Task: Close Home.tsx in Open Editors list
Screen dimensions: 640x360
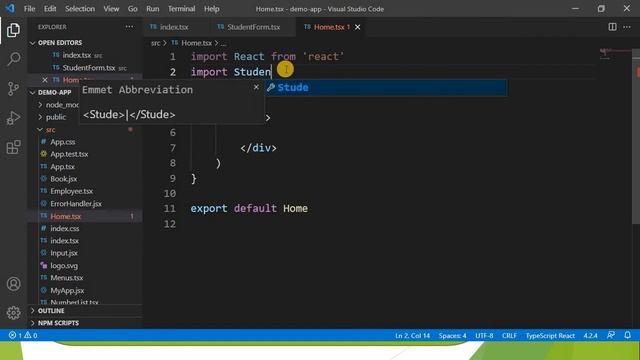Action: [x=45, y=80]
